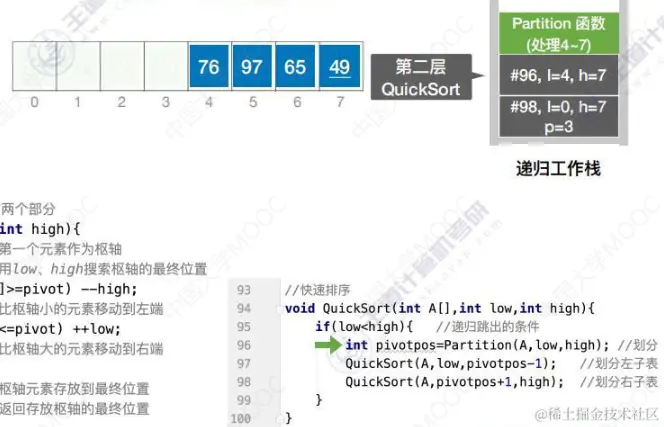Click the empty array cell above index 2
Viewport: 664px width, 427px height.
(x=122, y=66)
